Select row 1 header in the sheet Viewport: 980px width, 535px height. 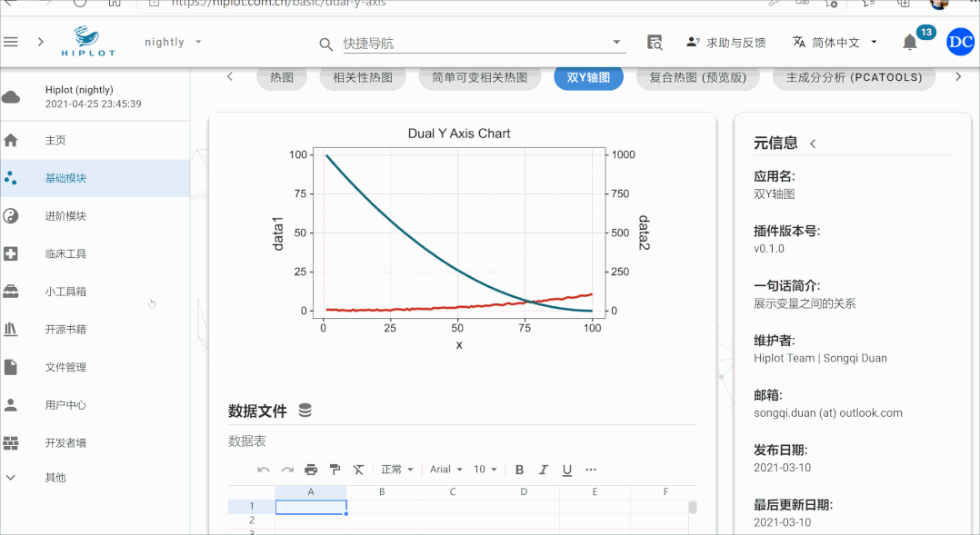tap(252, 506)
